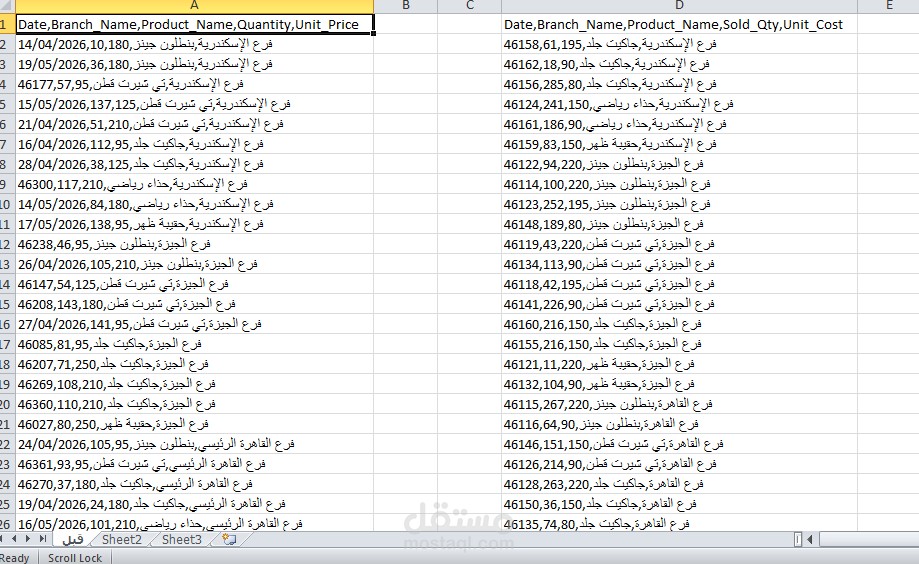
Task: Select cell starting with 16/04/2026,112,95
Action: [x=194, y=144]
